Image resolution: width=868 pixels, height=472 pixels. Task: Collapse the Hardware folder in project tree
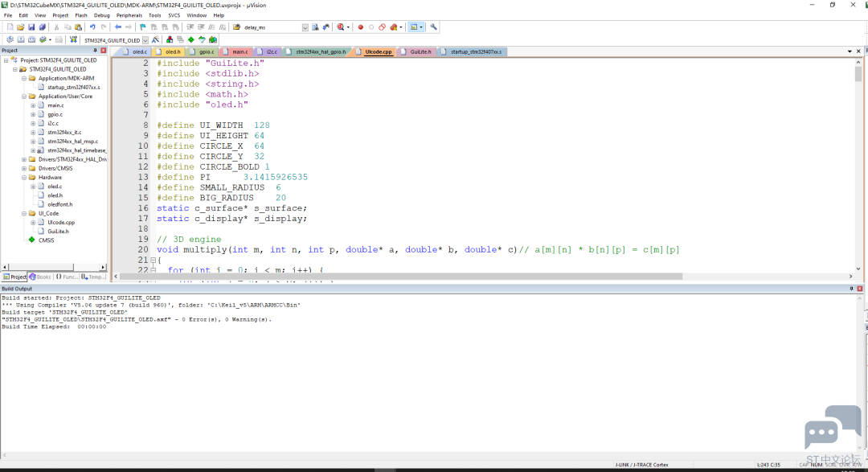tap(24, 177)
